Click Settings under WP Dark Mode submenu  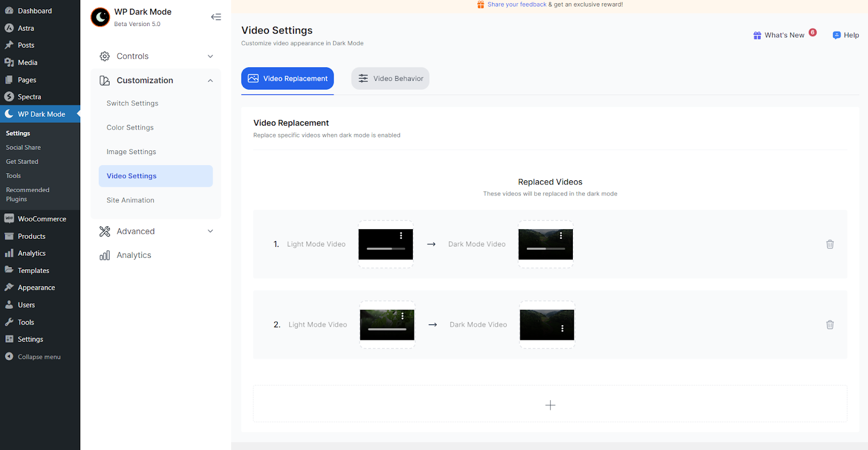pos(18,134)
